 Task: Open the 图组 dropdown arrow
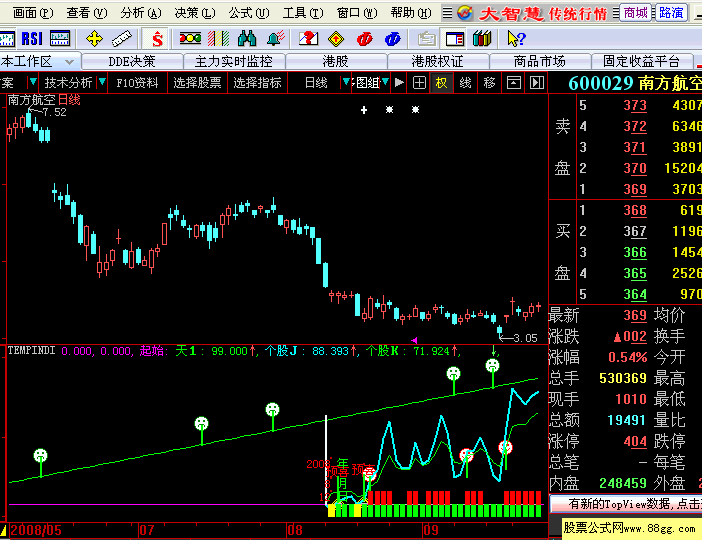coord(385,82)
